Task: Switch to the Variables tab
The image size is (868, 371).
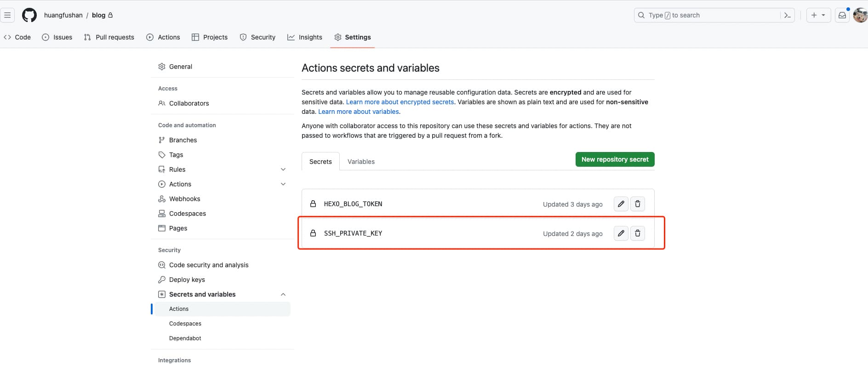Action: pyautogui.click(x=361, y=162)
